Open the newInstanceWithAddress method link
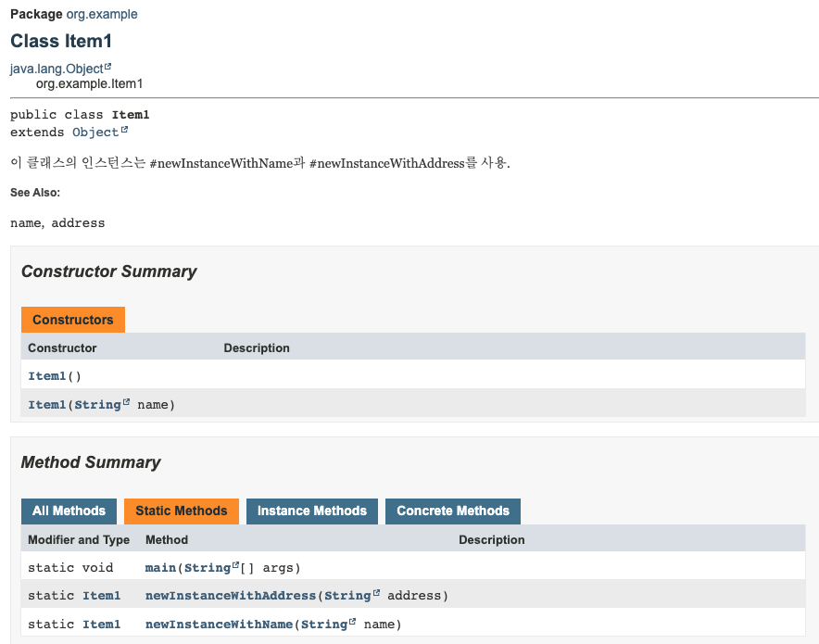This screenshot has height=644, width=819. coord(231,596)
